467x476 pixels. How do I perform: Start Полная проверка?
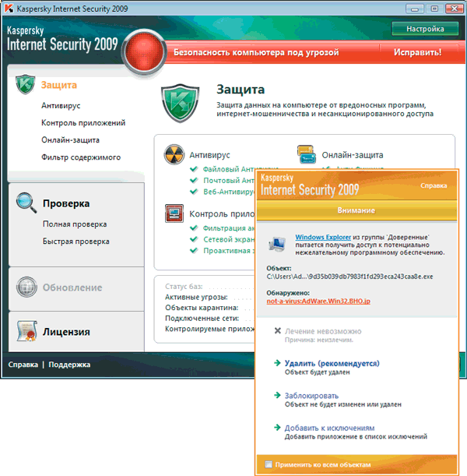[75, 224]
